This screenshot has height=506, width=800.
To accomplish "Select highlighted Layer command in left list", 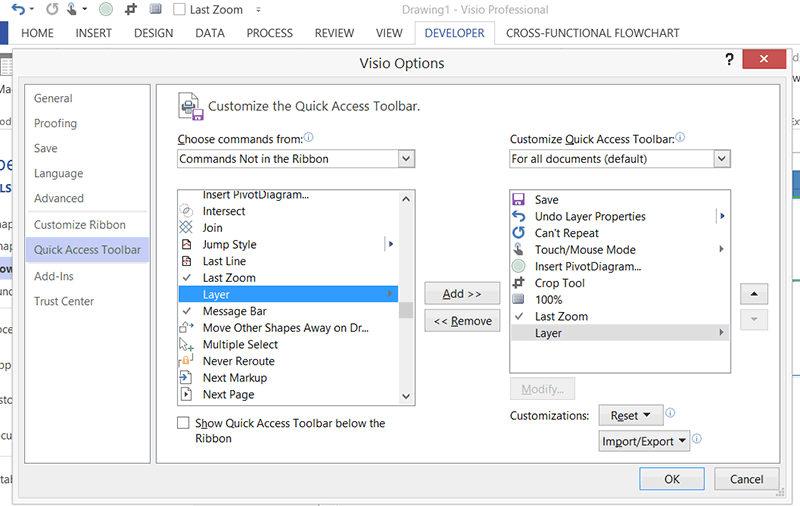I will click(x=288, y=294).
